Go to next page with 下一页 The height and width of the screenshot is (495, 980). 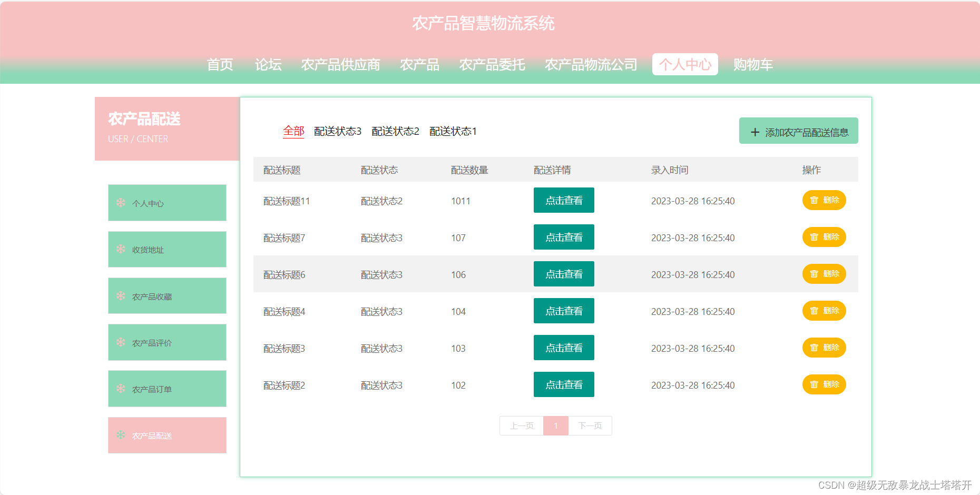[590, 425]
